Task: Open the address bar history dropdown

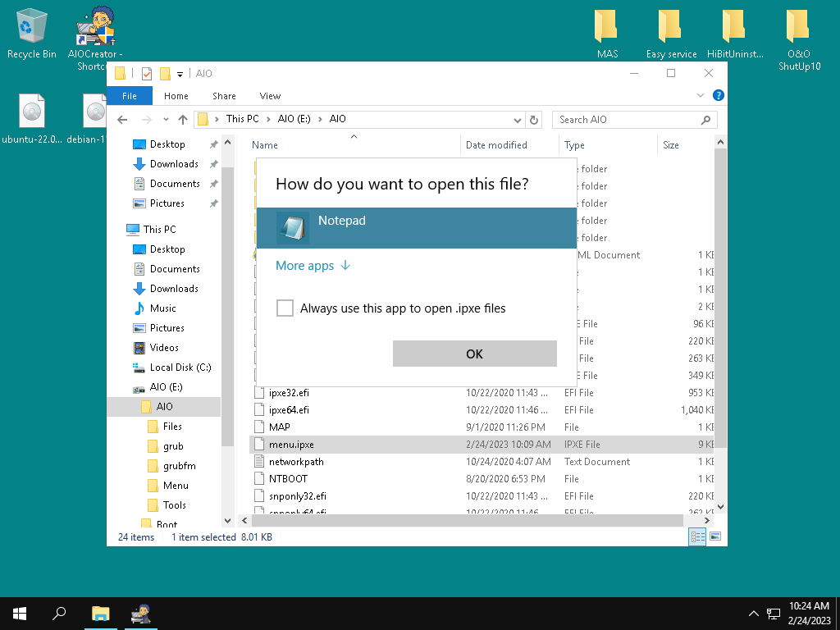Action: pos(517,120)
